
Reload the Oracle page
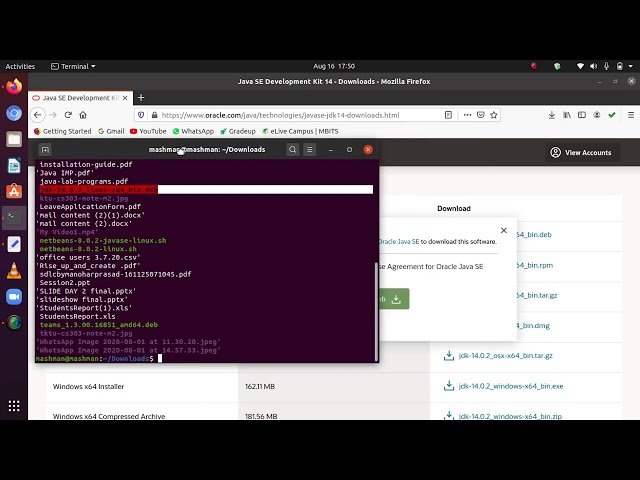pos(68,115)
